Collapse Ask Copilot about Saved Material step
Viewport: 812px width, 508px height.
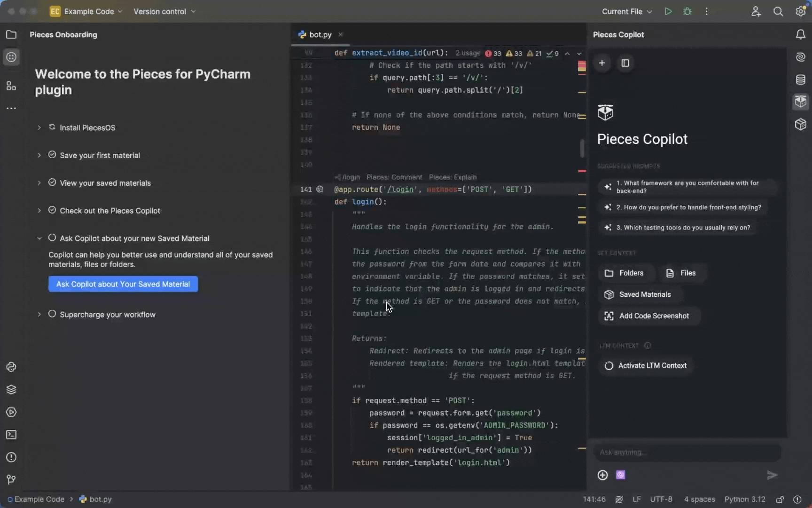pos(39,238)
